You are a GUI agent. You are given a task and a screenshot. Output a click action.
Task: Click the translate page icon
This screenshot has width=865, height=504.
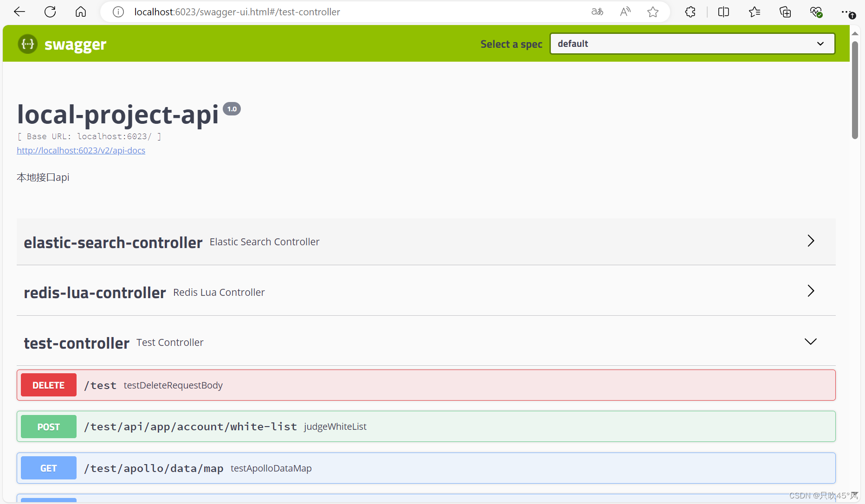click(x=597, y=12)
